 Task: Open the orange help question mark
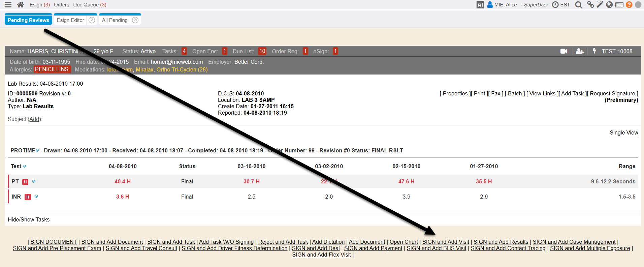tap(629, 5)
